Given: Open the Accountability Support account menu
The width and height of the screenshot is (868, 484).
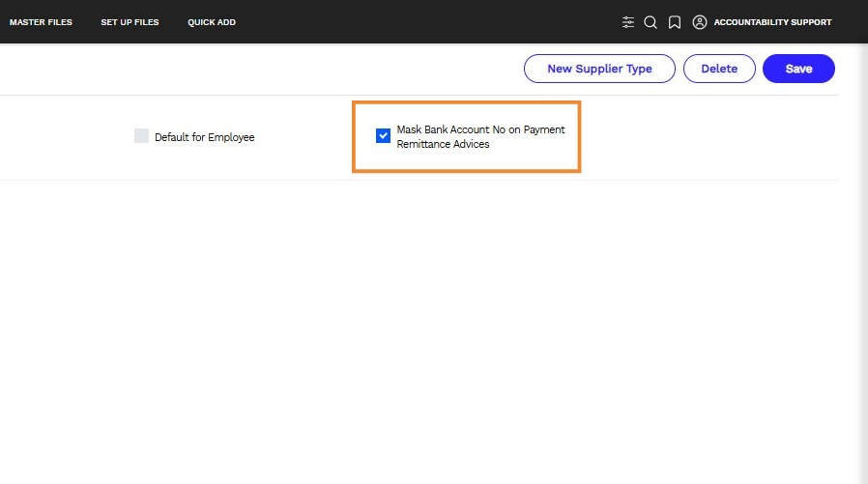Looking at the screenshot, I should 772,22.
